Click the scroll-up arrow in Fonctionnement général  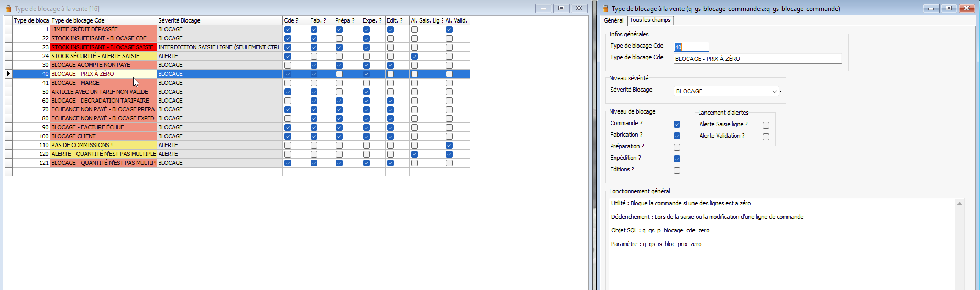pyautogui.click(x=960, y=204)
